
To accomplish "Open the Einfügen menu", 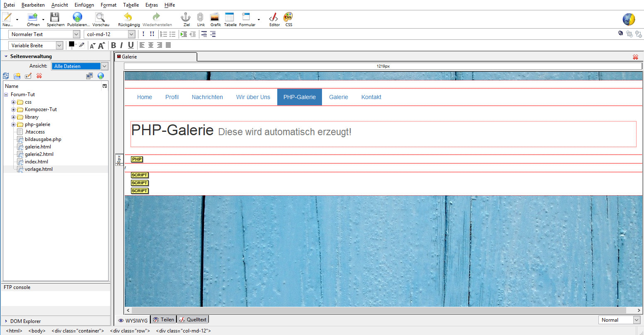I will click(x=84, y=5).
